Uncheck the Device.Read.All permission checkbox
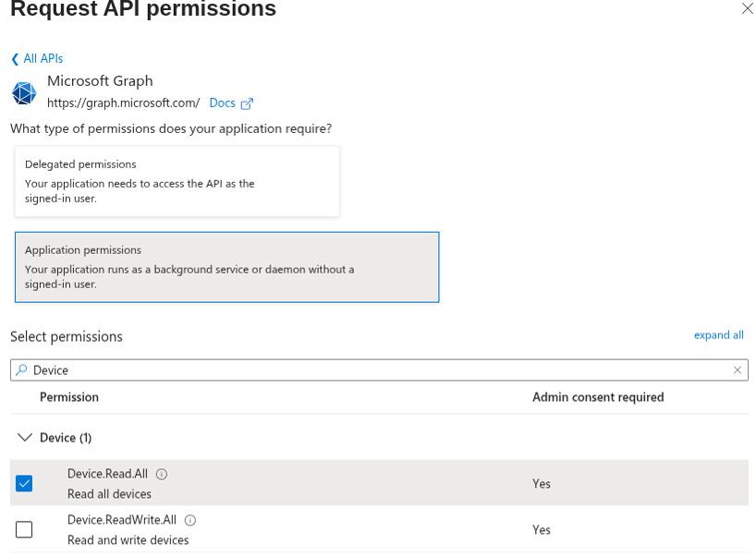 point(24,484)
